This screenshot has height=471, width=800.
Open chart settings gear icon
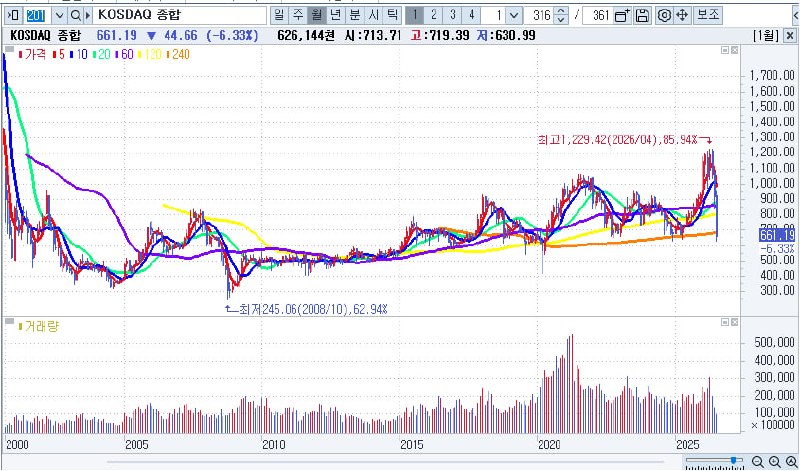(x=663, y=16)
